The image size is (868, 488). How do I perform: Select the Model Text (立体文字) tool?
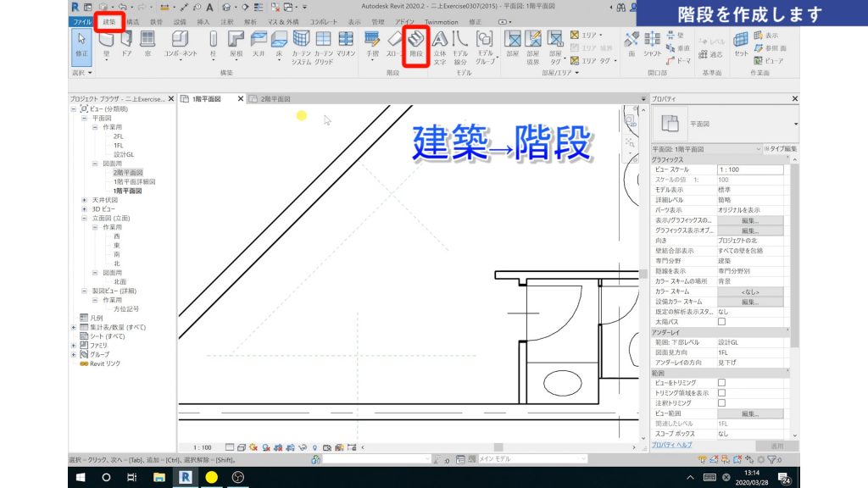click(x=442, y=42)
